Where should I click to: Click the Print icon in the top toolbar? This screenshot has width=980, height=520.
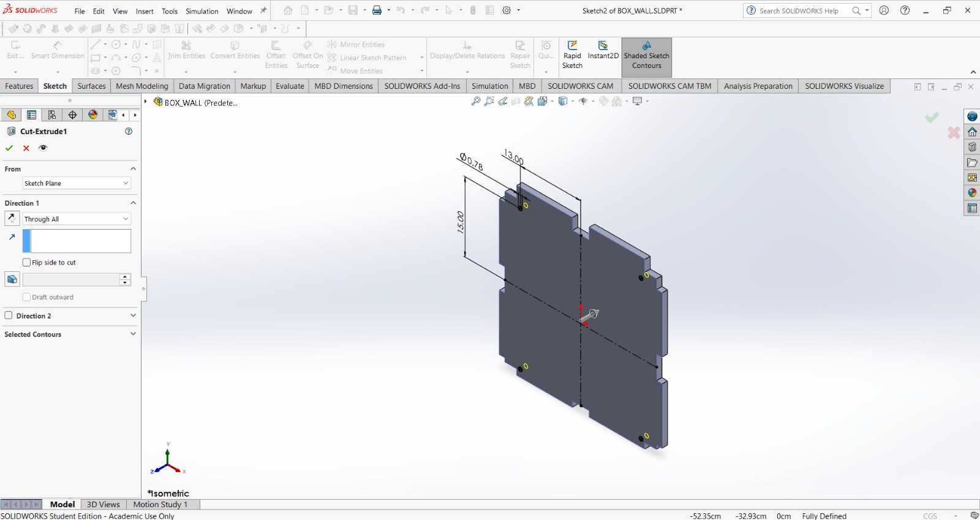point(377,10)
